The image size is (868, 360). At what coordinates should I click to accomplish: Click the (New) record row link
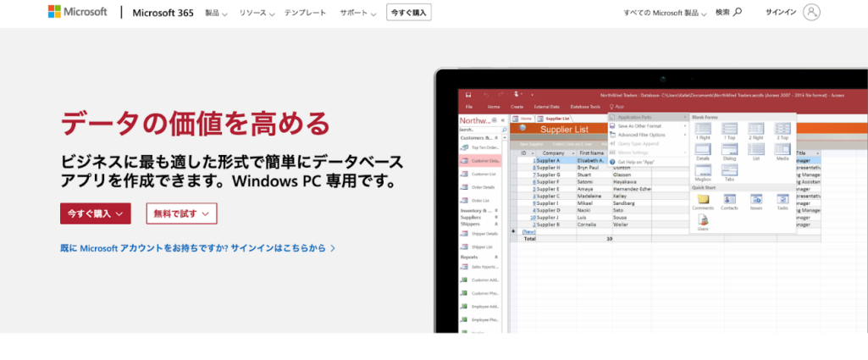pyautogui.click(x=528, y=232)
